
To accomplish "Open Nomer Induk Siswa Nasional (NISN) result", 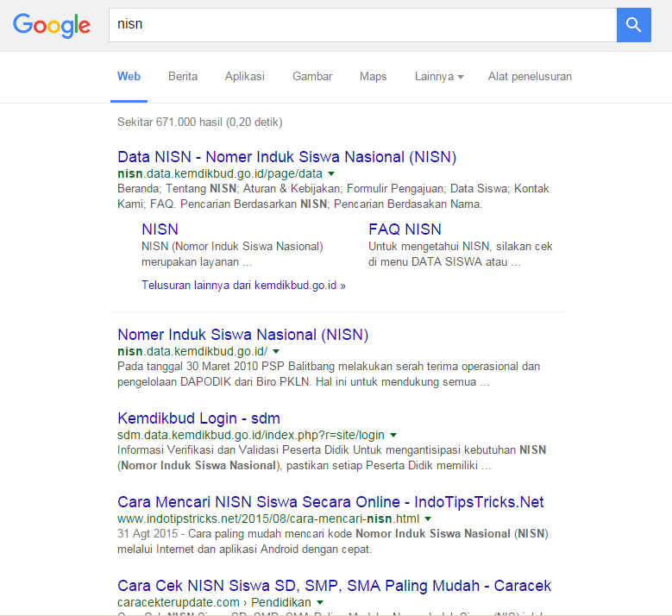I will (243, 335).
